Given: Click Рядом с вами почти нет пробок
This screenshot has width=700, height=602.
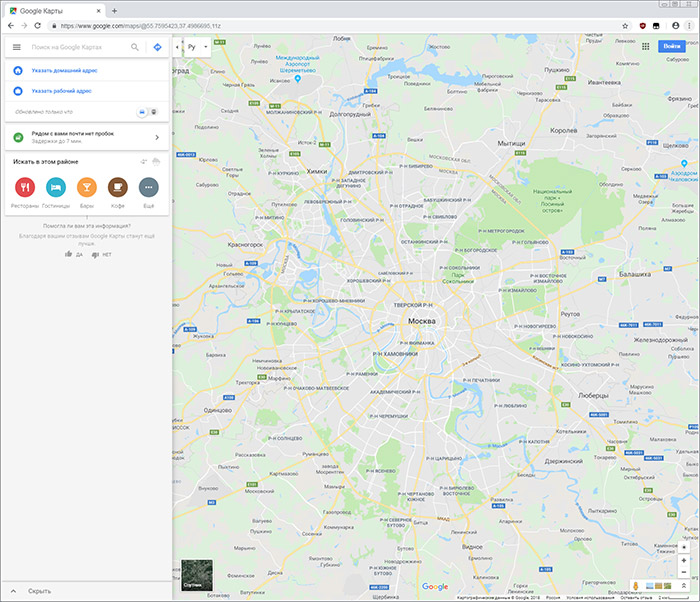Looking at the screenshot, I should point(73,134).
